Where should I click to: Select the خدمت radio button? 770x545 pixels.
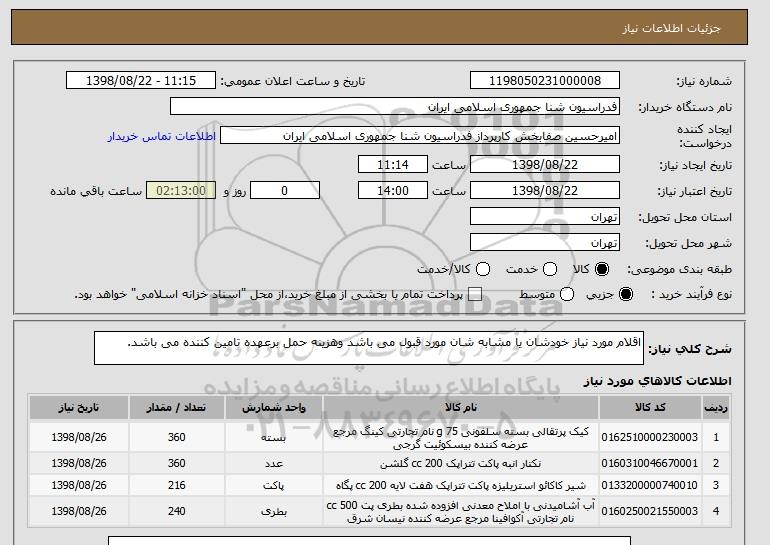click(550, 269)
